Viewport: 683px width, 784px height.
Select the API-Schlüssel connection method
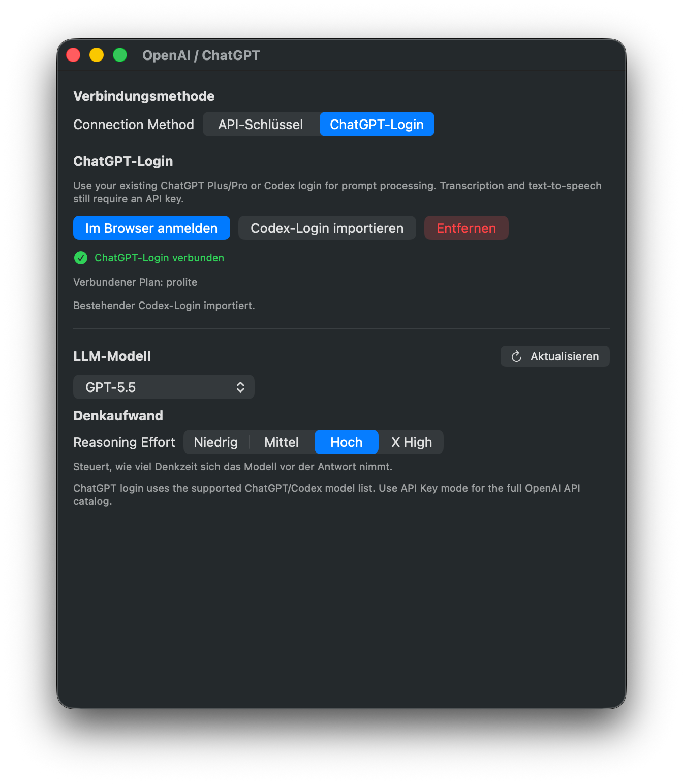coord(261,125)
